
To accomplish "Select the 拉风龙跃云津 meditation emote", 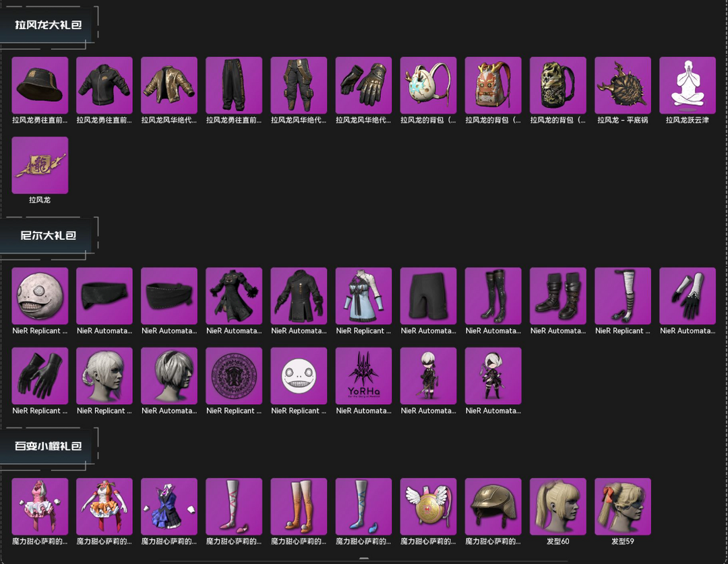I will [x=688, y=86].
